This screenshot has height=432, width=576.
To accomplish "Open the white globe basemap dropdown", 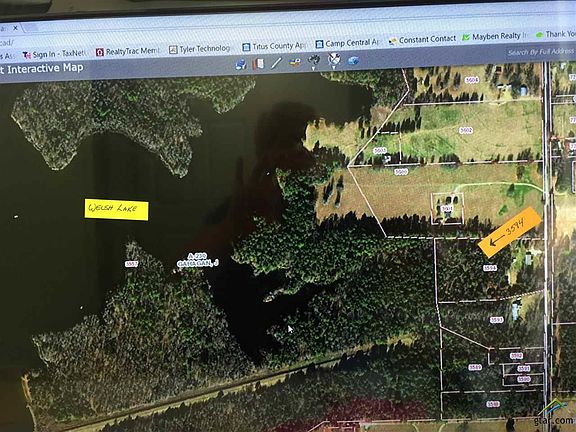I will 334,60.
